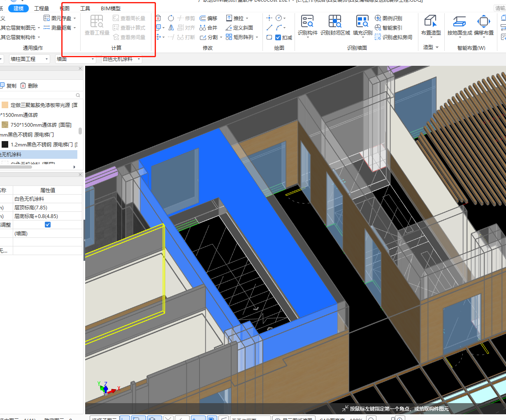
Task: Switch to the 视图 ribbon tab
Action: pyautogui.click(x=65, y=8)
